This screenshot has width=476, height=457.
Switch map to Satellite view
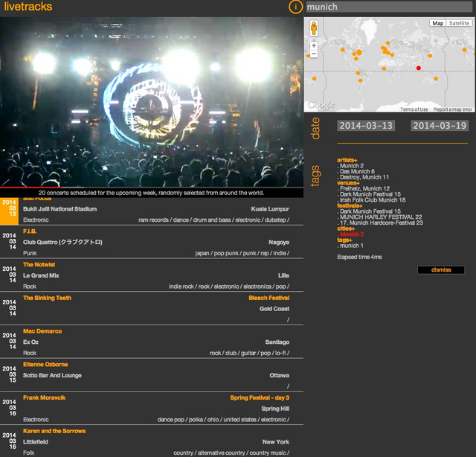(459, 23)
